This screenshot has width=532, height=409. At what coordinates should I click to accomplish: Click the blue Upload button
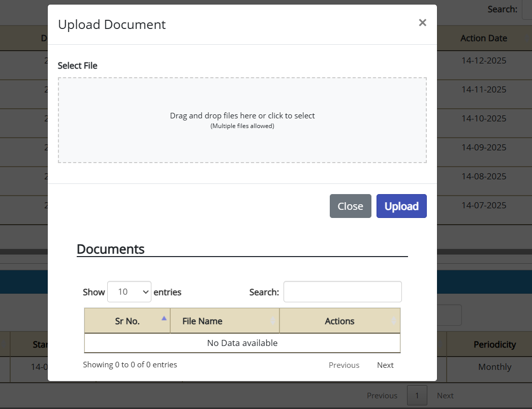coord(401,206)
